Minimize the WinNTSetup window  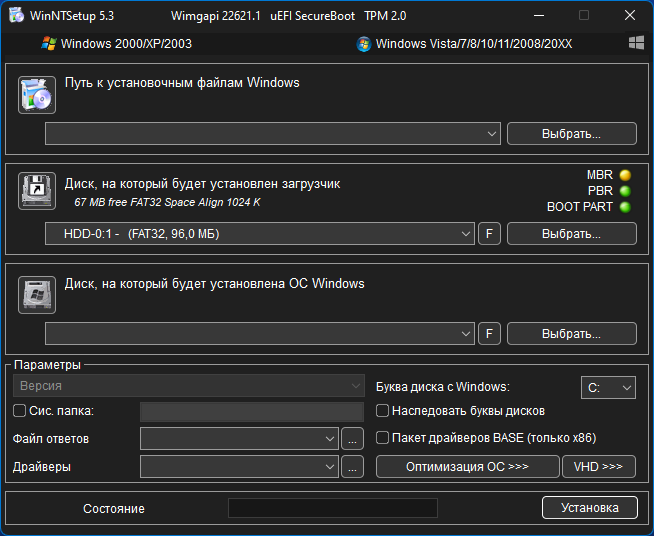click(x=539, y=16)
